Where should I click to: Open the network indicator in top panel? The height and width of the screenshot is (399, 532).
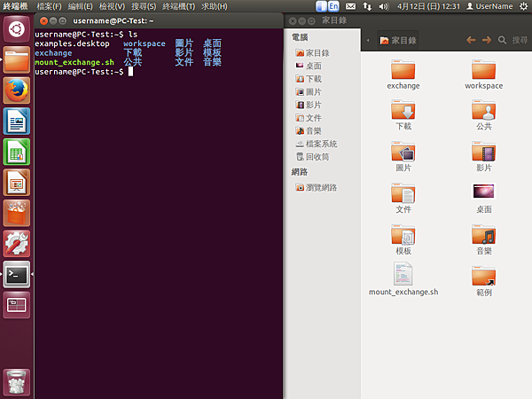[367, 6]
